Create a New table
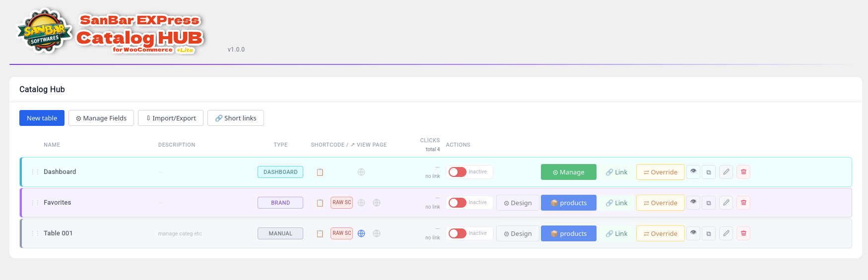Image resolution: width=868 pixels, height=280 pixels. tap(42, 118)
